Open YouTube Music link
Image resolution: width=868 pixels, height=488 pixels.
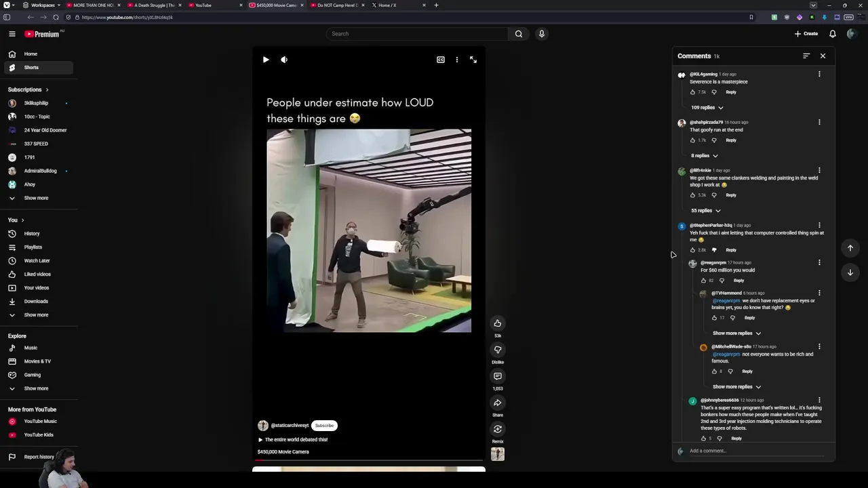[x=38, y=422]
